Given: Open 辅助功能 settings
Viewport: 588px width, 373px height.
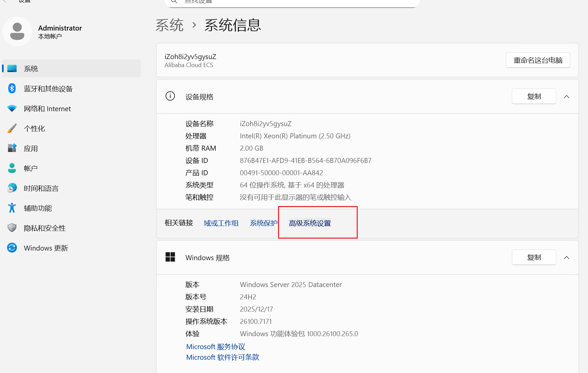Looking at the screenshot, I should pyautogui.click(x=71, y=208).
